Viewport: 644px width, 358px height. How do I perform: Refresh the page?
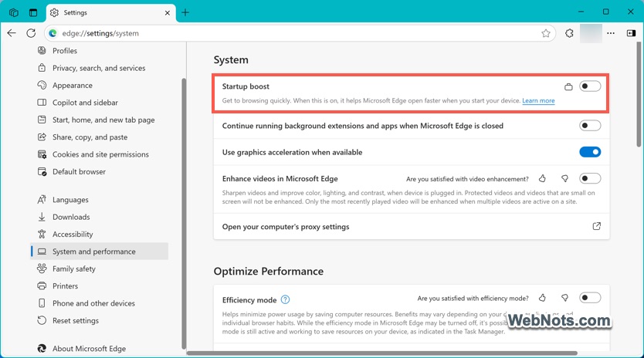click(31, 33)
